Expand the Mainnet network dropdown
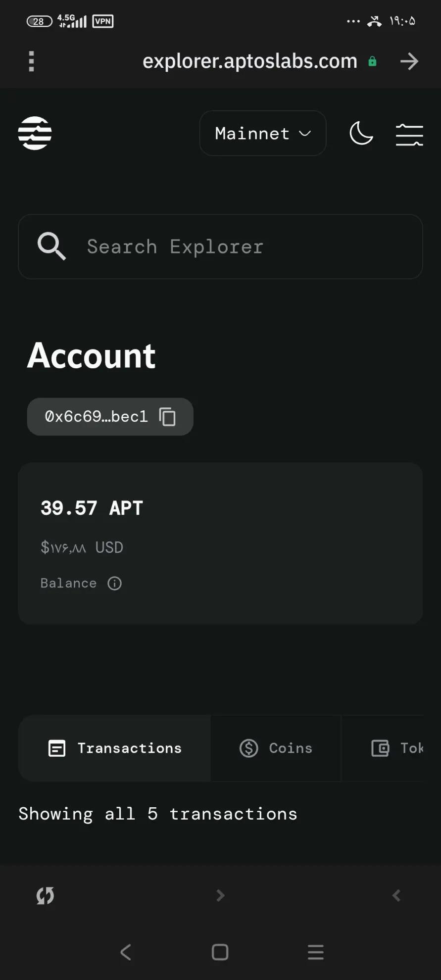441x980 pixels. tap(262, 134)
